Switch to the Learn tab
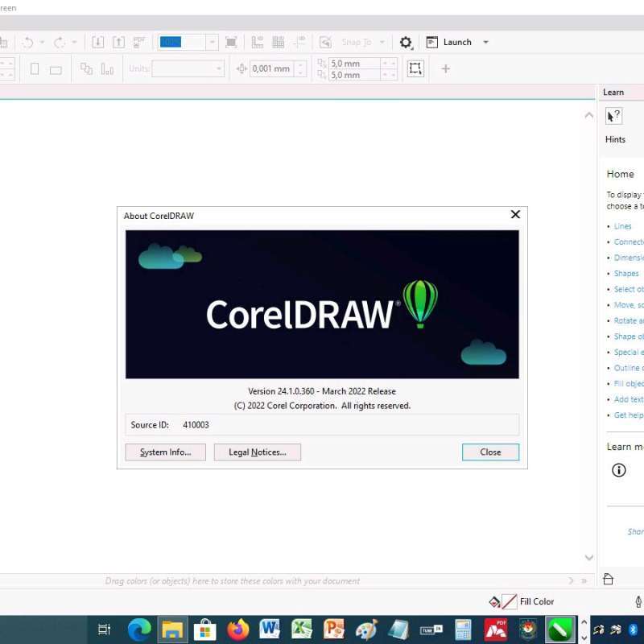 pos(613,92)
